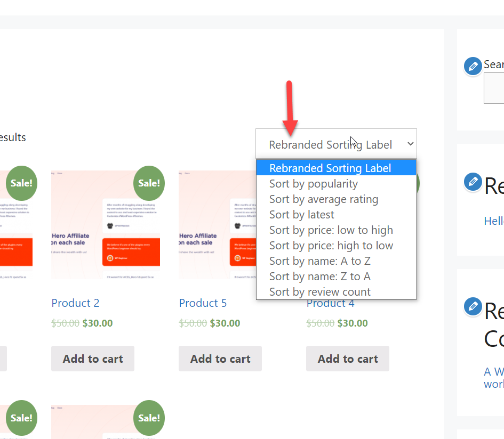The height and width of the screenshot is (439, 504).
Task: Click the edit pencil icon next to 'Re' heading
Action: click(473, 182)
